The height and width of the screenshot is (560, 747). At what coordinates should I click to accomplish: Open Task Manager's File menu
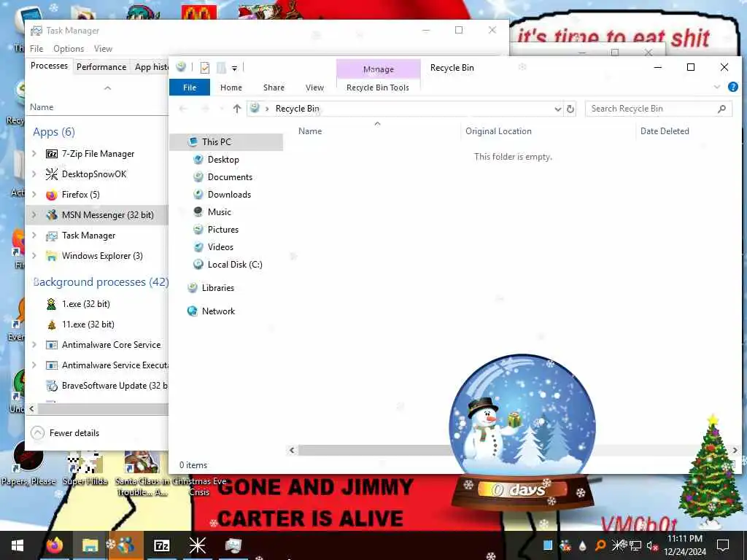36,49
